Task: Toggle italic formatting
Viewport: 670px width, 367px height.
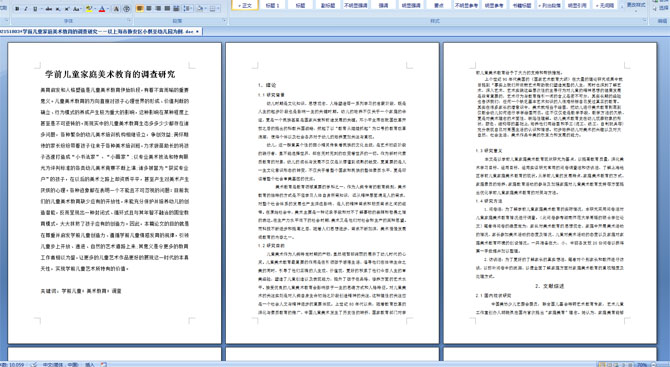Action: (26, 9)
